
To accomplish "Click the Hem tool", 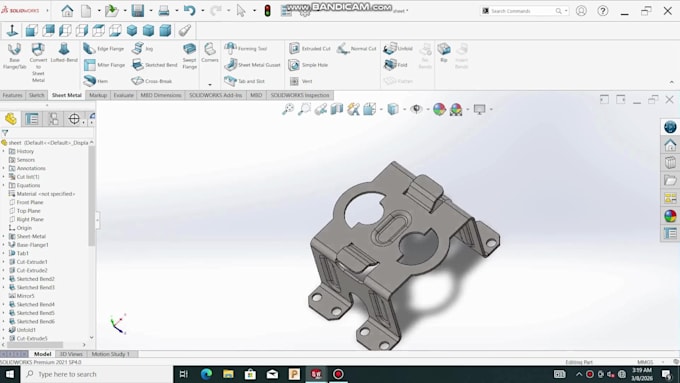I will [96, 81].
